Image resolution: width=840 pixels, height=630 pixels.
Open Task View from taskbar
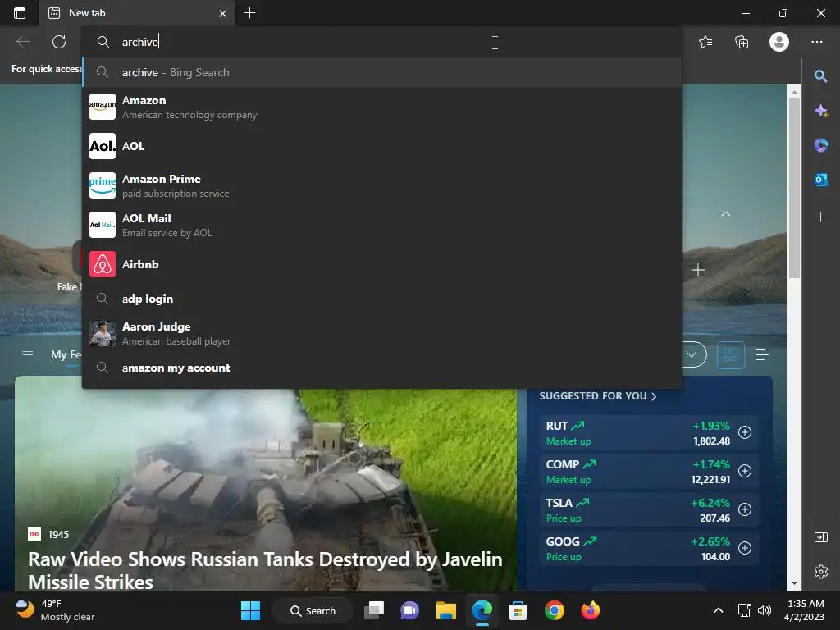point(374,610)
